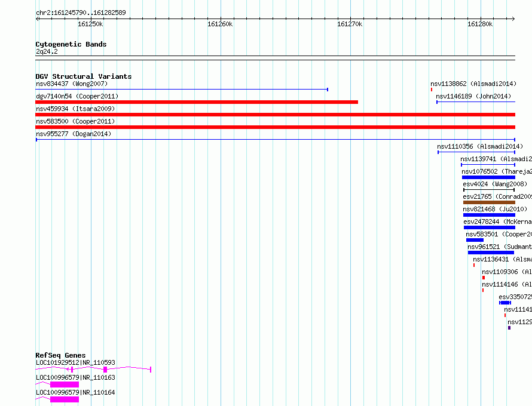Click the magenta LOC100996579 NR_110163 exon block
532x406 pixels.
click(64, 385)
